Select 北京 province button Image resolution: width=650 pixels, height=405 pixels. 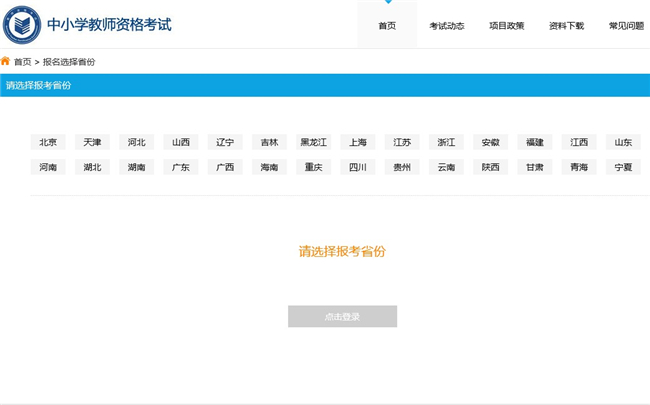[x=48, y=142]
